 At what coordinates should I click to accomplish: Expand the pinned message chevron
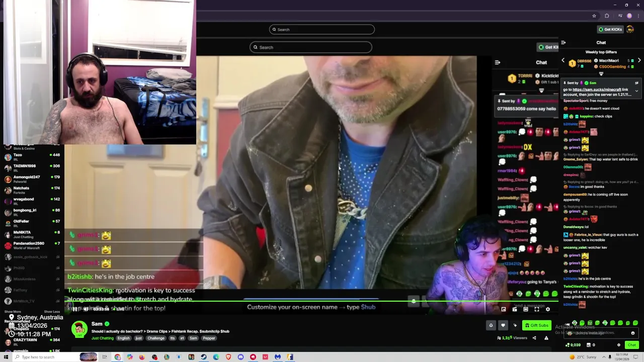pos(636,91)
